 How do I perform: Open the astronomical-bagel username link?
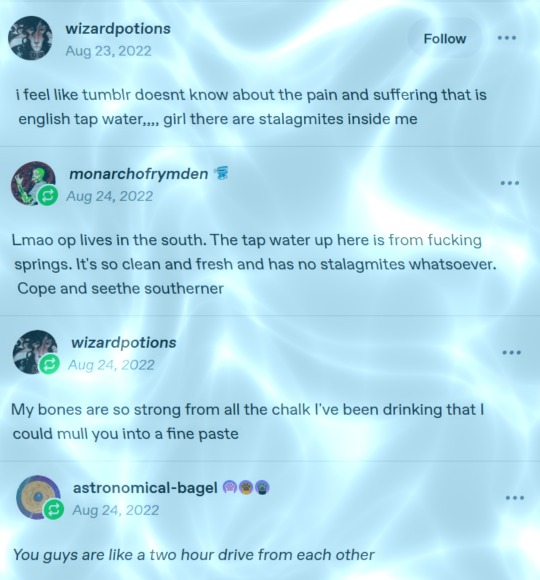pos(145,488)
